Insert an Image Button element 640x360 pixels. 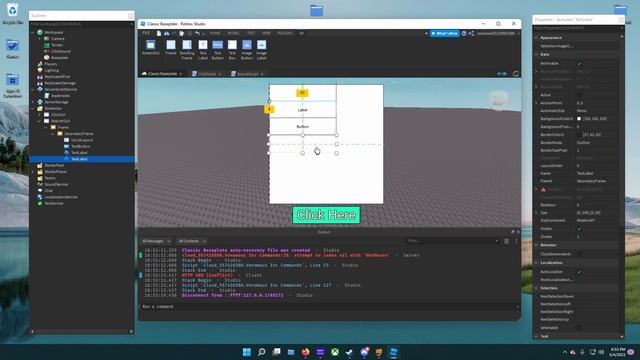(x=247, y=49)
